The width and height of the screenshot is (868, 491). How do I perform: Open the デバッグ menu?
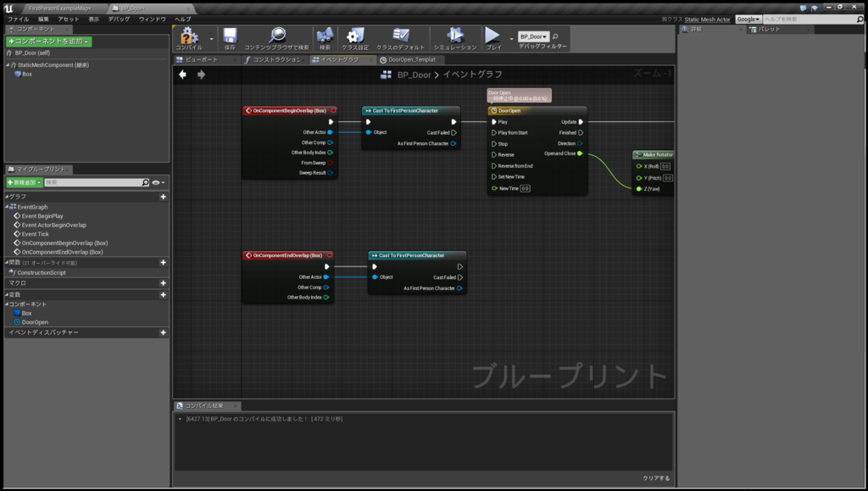point(119,19)
